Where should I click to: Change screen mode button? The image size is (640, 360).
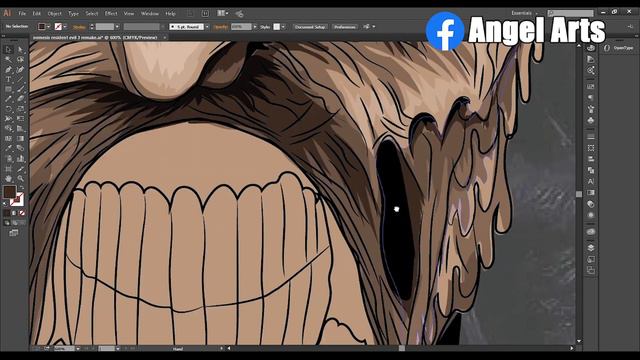point(14,233)
